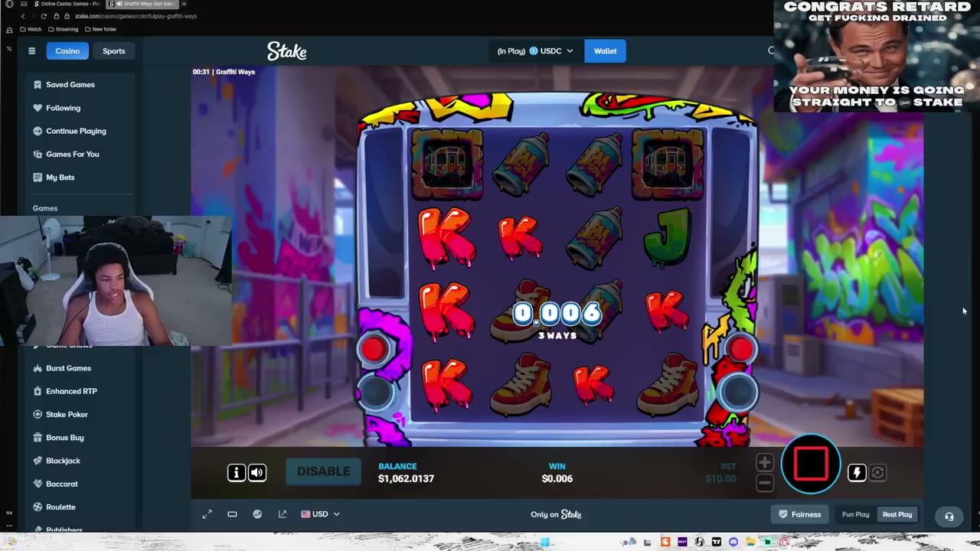This screenshot has height=551, width=980.
Task: Open the game info icon
Action: point(237,472)
